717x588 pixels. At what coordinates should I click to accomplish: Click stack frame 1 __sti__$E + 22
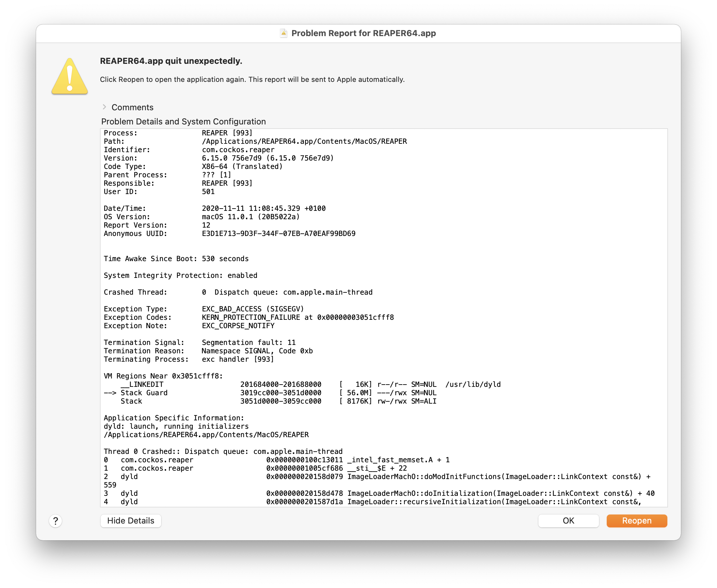255,468
